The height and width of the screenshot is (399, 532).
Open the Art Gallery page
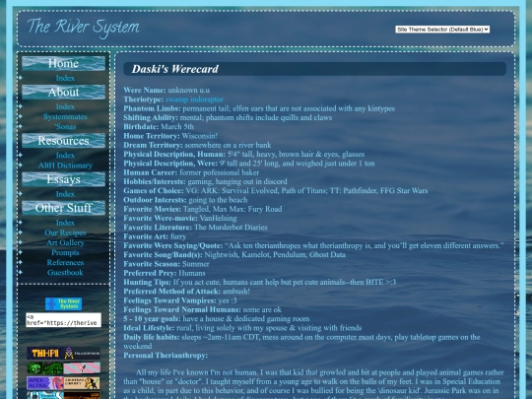coord(65,242)
